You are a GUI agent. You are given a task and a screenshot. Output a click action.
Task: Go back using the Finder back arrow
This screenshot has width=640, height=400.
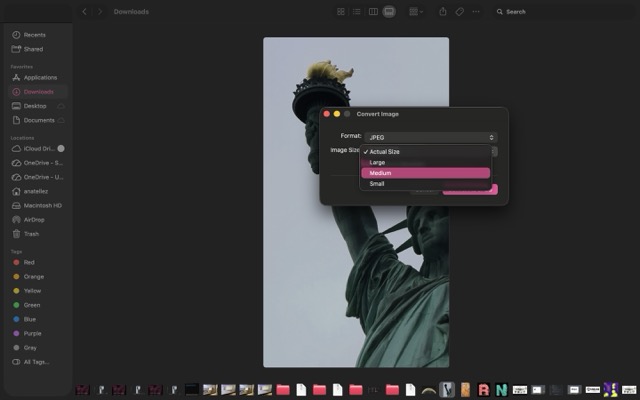(84, 12)
